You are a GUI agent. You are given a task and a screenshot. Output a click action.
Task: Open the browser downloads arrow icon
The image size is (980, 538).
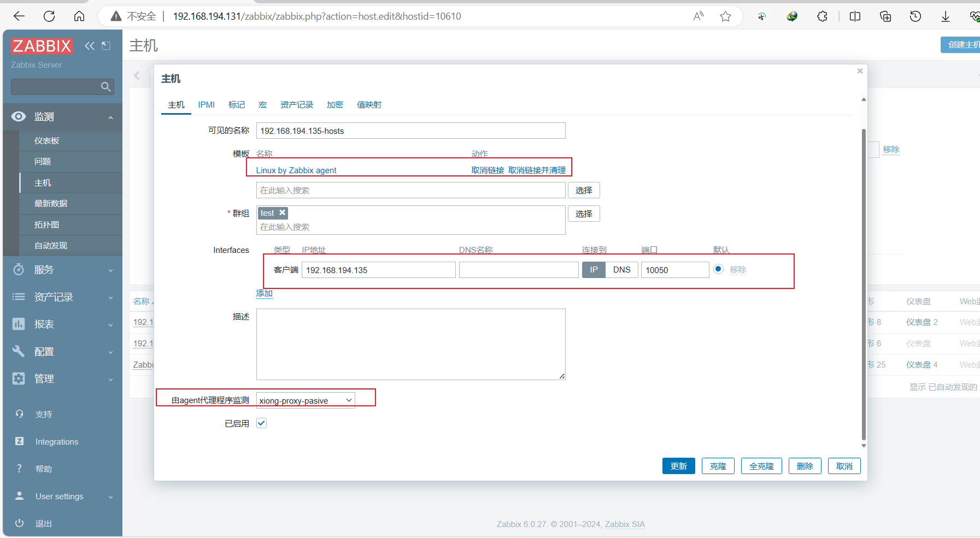(946, 16)
